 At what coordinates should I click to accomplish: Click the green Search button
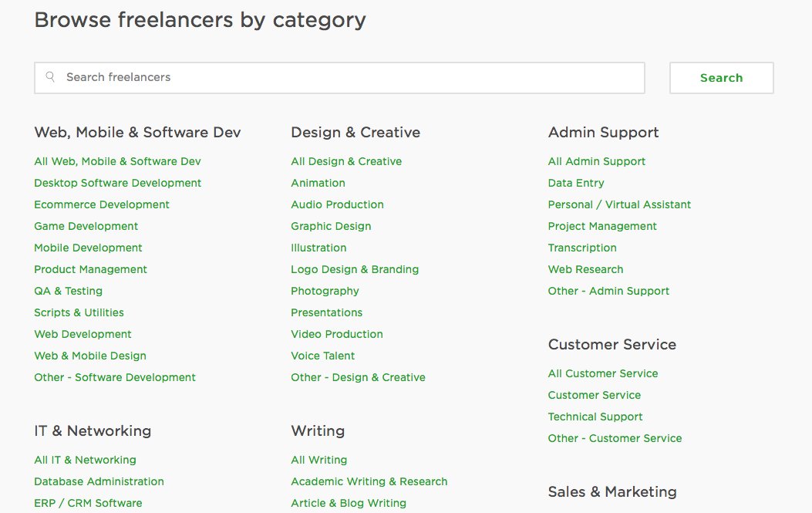[721, 78]
